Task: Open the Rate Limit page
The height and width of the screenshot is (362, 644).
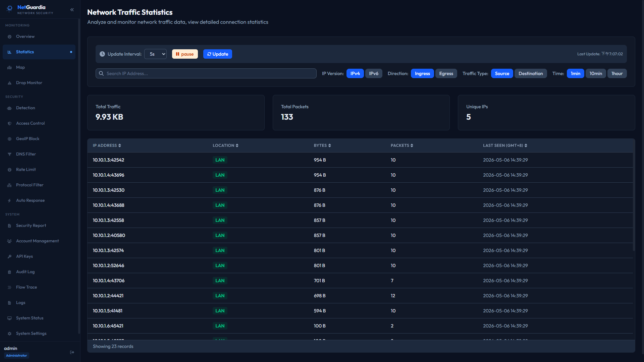Action: [39, 170]
